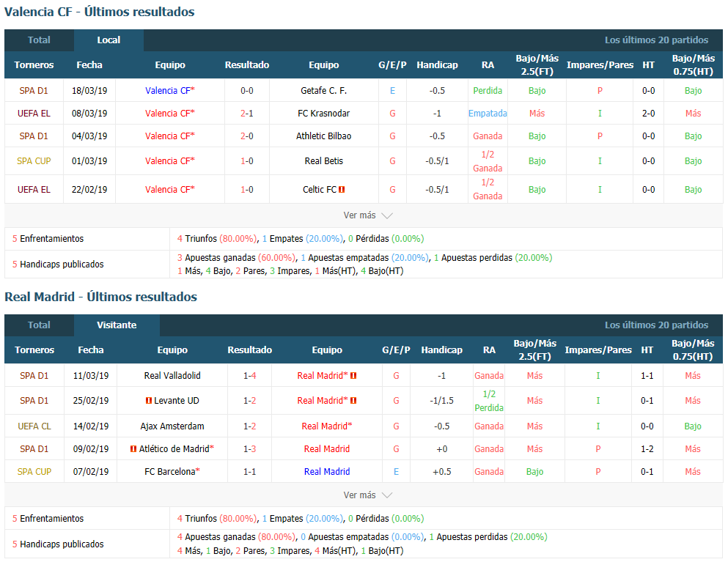Click the 2-1 result against FC Krasnodar

tap(247, 114)
